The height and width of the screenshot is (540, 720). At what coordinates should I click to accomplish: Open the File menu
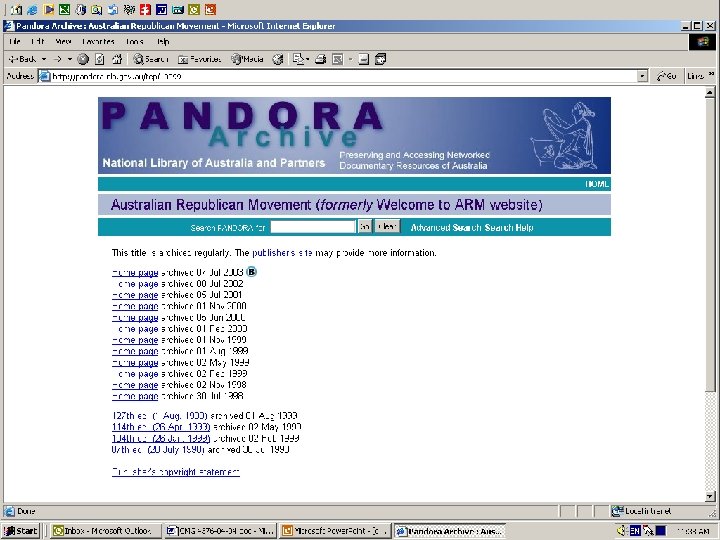point(15,42)
